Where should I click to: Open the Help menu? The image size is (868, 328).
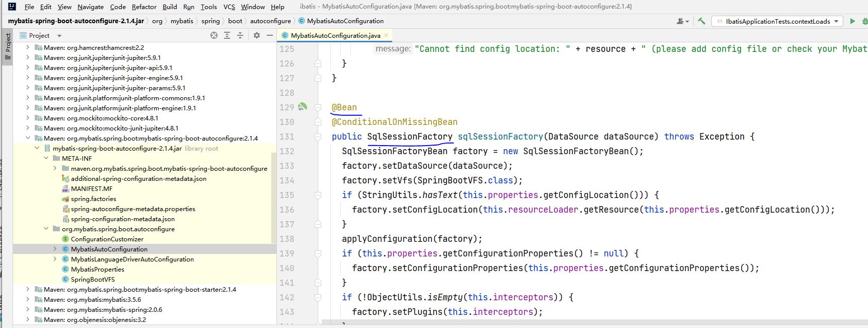coord(277,7)
